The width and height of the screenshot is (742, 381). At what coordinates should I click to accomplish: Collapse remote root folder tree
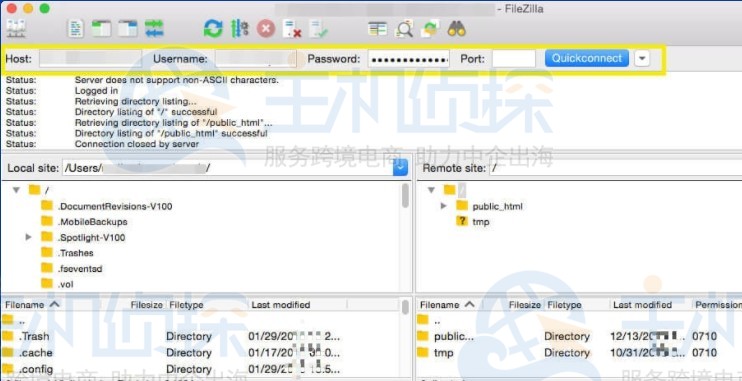coord(431,190)
